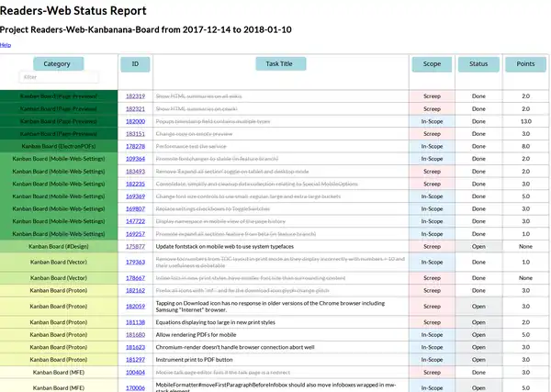551x392 pixels.
Task: Open task ID 100404 link
Action: (x=135, y=373)
